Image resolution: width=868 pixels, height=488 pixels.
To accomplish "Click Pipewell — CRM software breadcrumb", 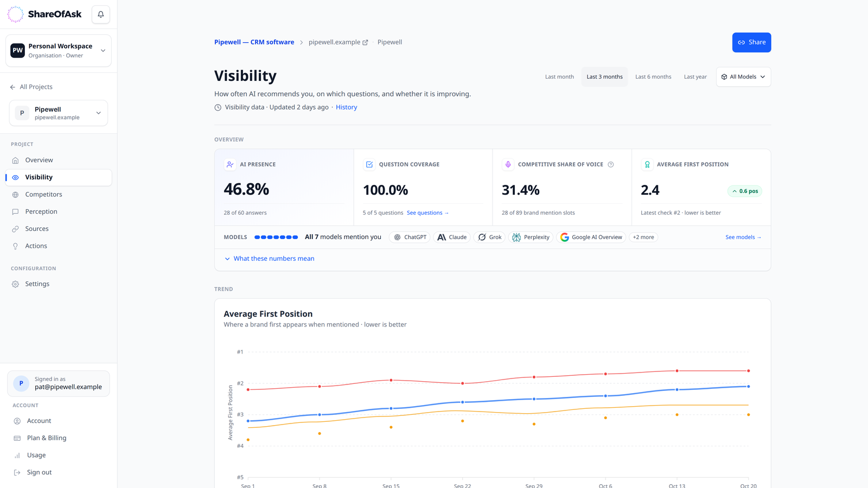I will [254, 42].
